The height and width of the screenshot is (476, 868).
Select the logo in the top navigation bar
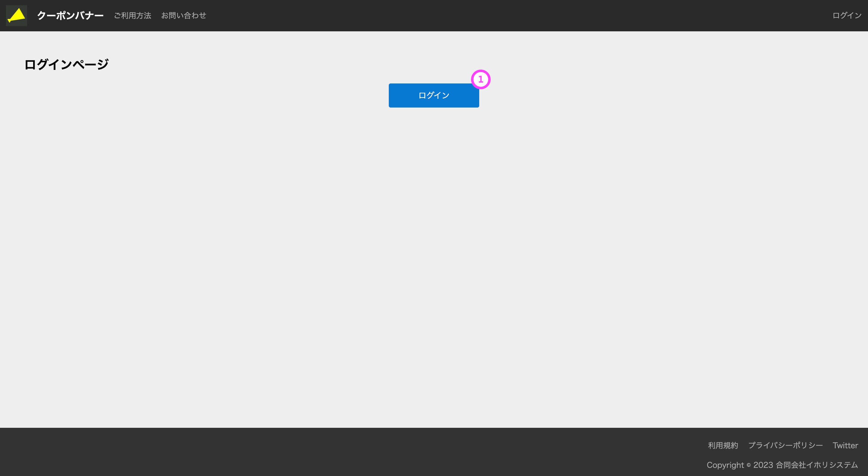click(x=16, y=15)
